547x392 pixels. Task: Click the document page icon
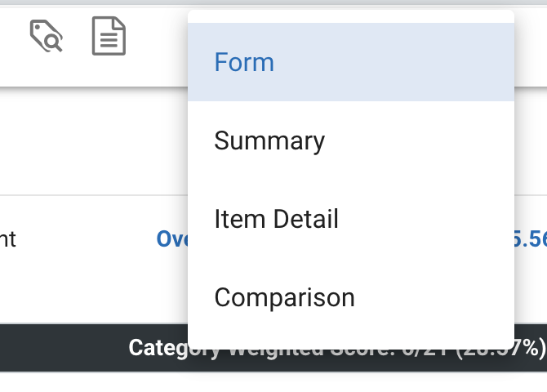tap(109, 37)
